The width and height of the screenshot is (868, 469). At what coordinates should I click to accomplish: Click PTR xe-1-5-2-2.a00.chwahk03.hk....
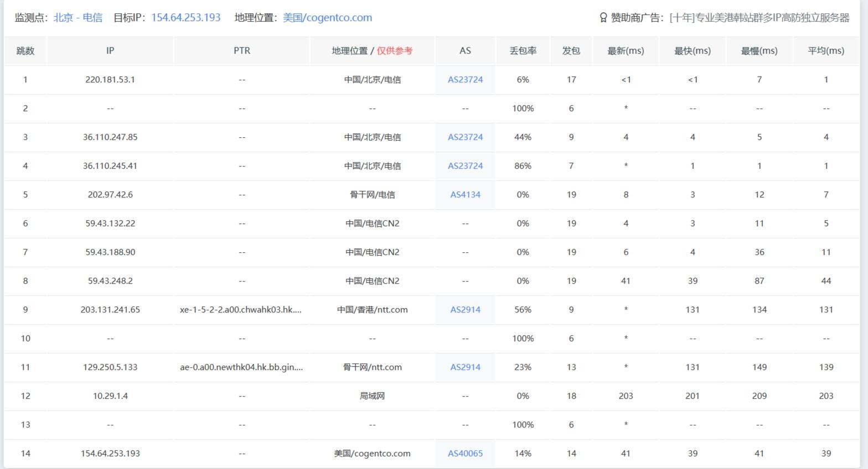[x=241, y=310]
